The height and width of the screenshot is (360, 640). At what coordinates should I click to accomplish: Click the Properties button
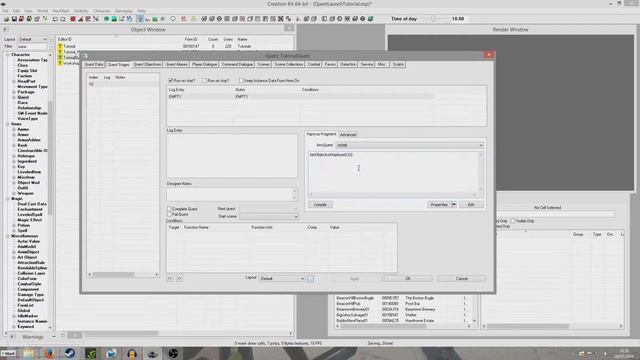coord(439,204)
